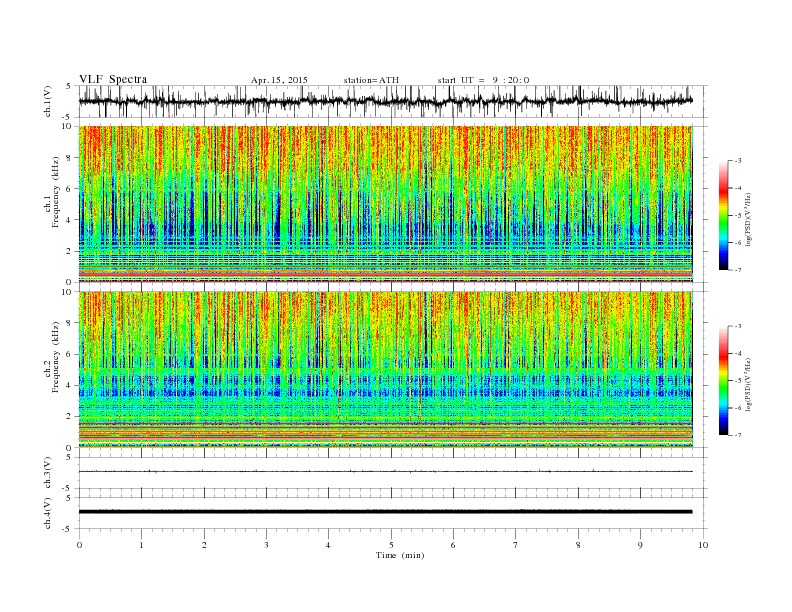Click the time axis tick label "3"

(266, 545)
